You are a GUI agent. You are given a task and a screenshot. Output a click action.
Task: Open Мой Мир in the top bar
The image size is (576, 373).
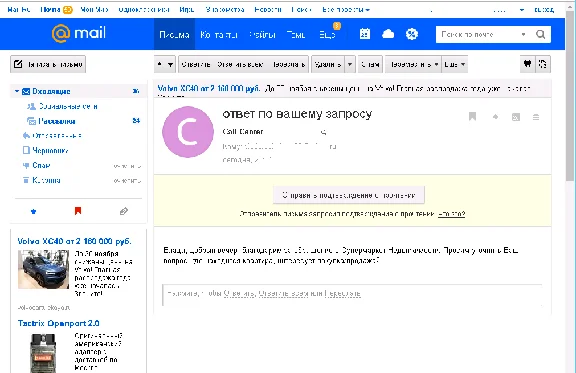94,10
